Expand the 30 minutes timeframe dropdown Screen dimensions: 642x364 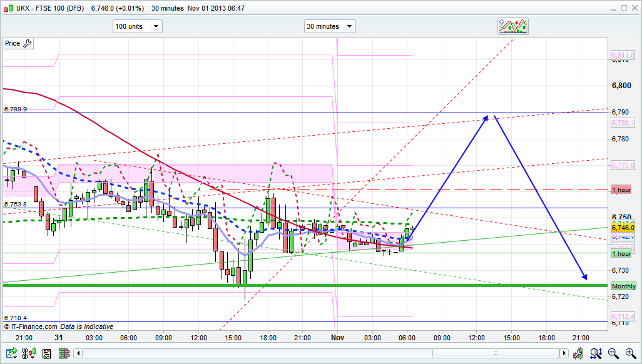coord(329,26)
